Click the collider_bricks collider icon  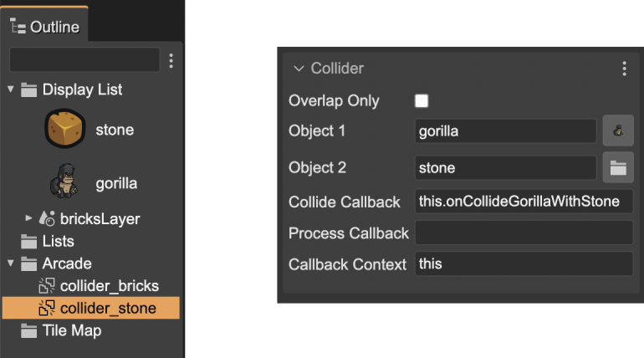point(47,286)
